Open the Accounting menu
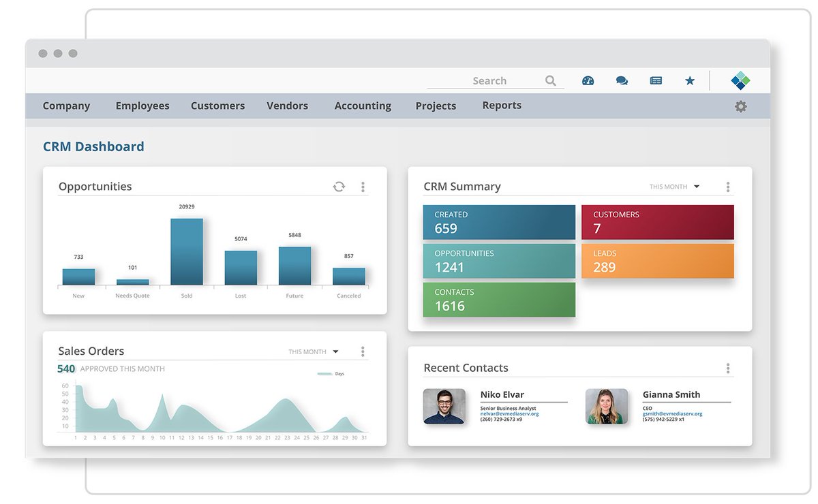 [363, 106]
